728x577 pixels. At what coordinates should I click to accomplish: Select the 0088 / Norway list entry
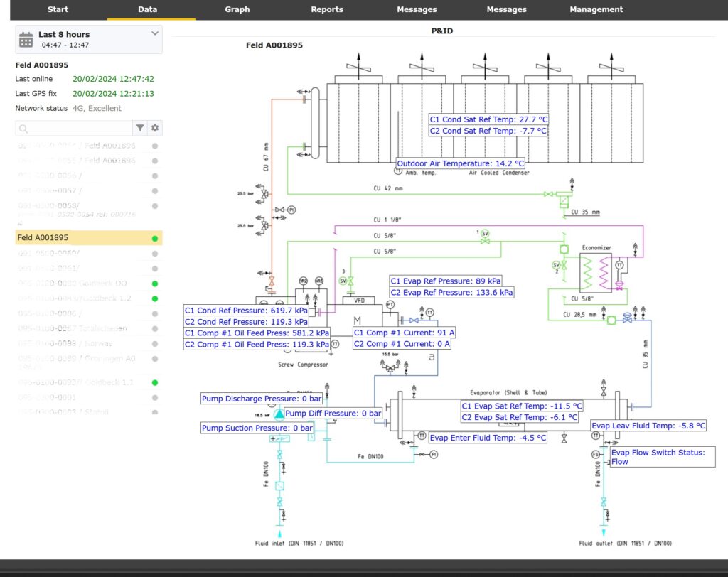coord(89,343)
